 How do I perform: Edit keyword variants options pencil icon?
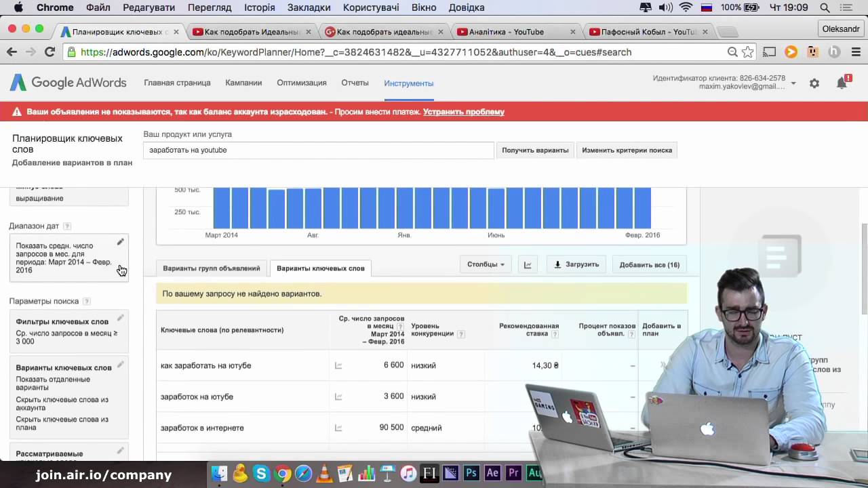[x=120, y=365]
